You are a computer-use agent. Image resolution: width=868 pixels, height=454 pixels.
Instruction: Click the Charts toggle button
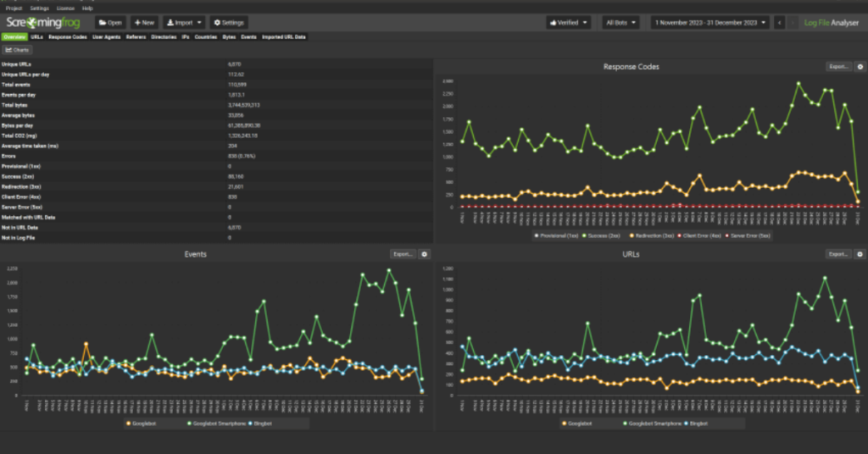click(x=17, y=50)
